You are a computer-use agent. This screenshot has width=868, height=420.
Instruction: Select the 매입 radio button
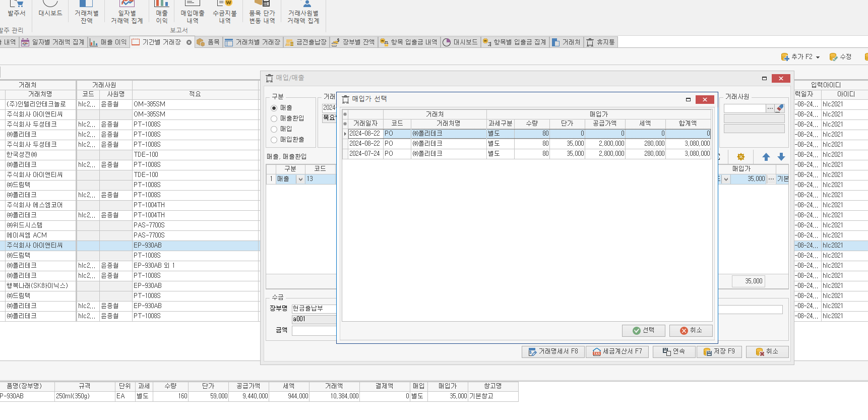(x=274, y=129)
